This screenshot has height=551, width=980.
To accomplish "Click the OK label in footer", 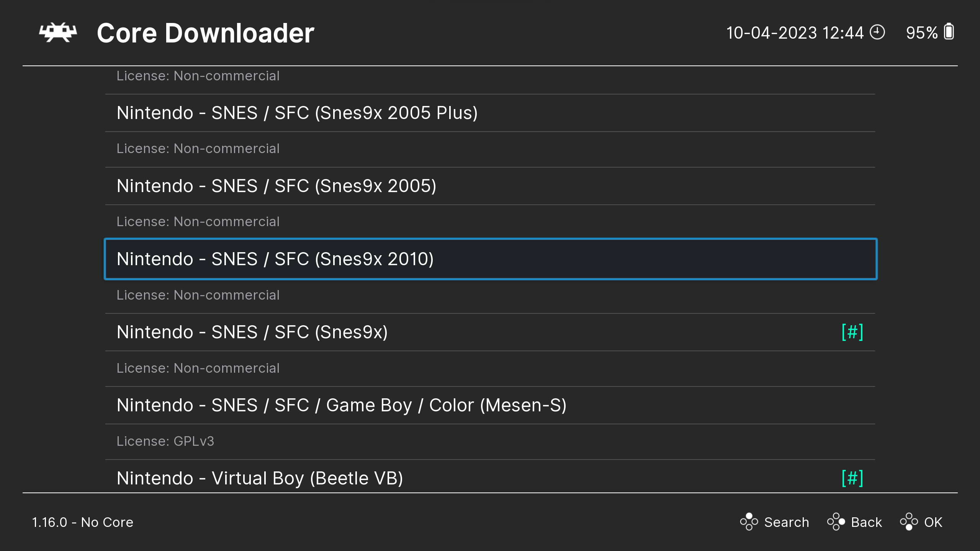I will coord(933,522).
